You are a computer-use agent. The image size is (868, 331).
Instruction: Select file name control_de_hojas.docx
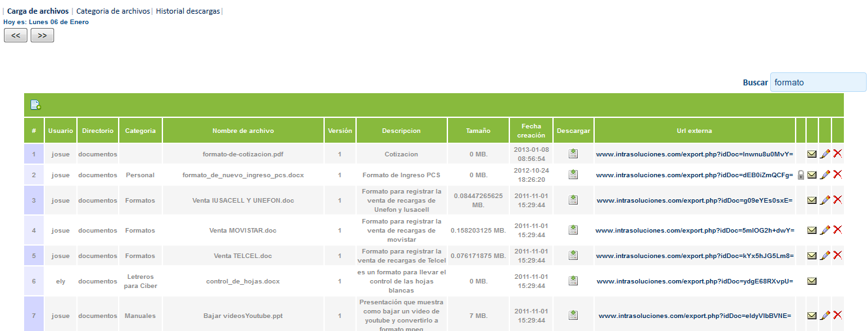243,281
